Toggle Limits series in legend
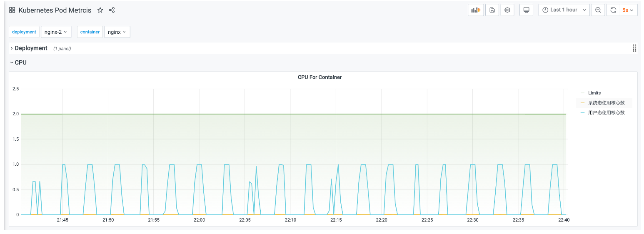Screen dimensions: 644x234 click(x=594, y=93)
